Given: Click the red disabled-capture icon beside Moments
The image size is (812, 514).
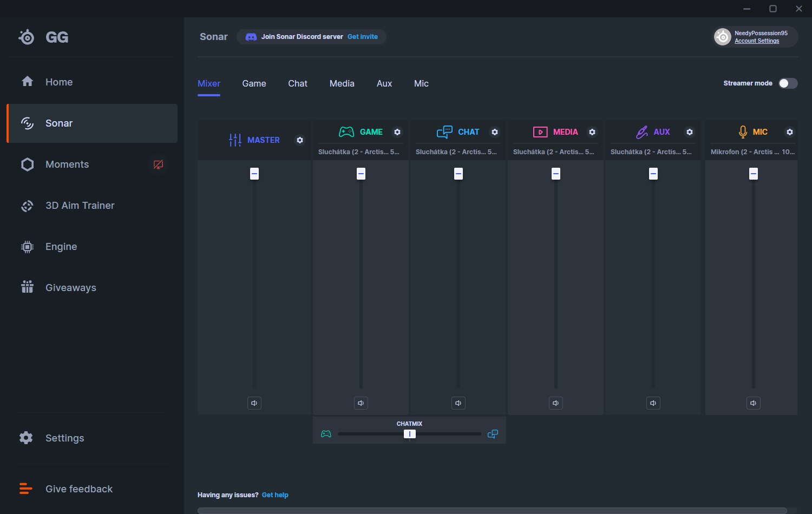Looking at the screenshot, I should pyautogui.click(x=158, y=164).
